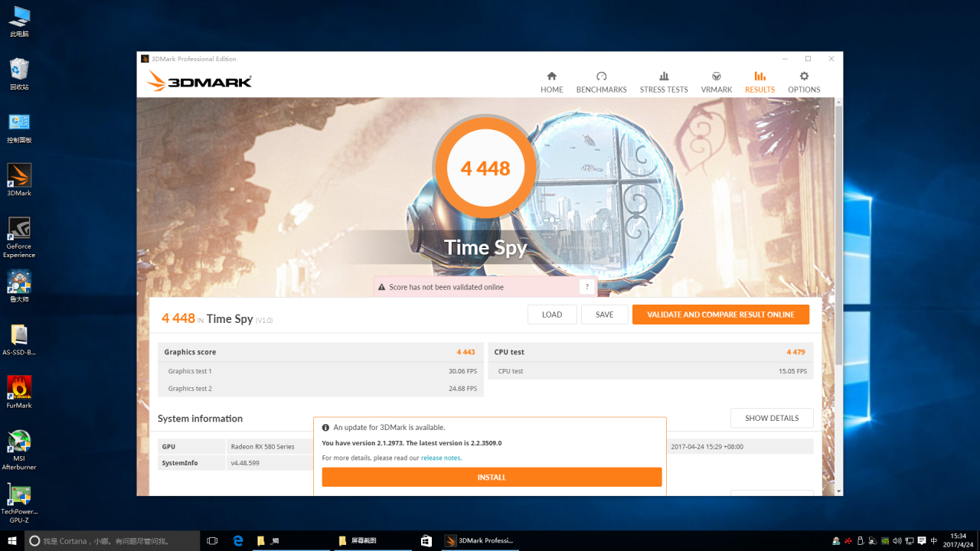This screenshot has width=980, height=551.
Task: Open the AS-SSD-B desktop file
Action: [x=19, y=340]
